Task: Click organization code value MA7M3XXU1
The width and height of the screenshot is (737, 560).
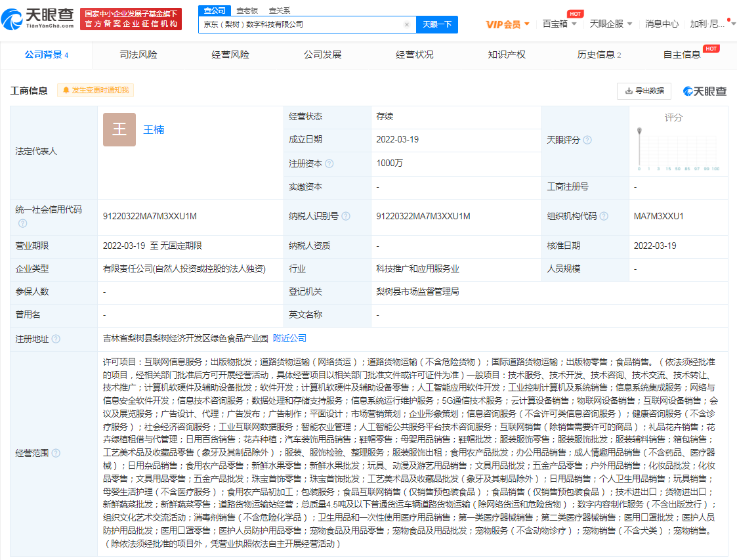Action: [658, 216]
